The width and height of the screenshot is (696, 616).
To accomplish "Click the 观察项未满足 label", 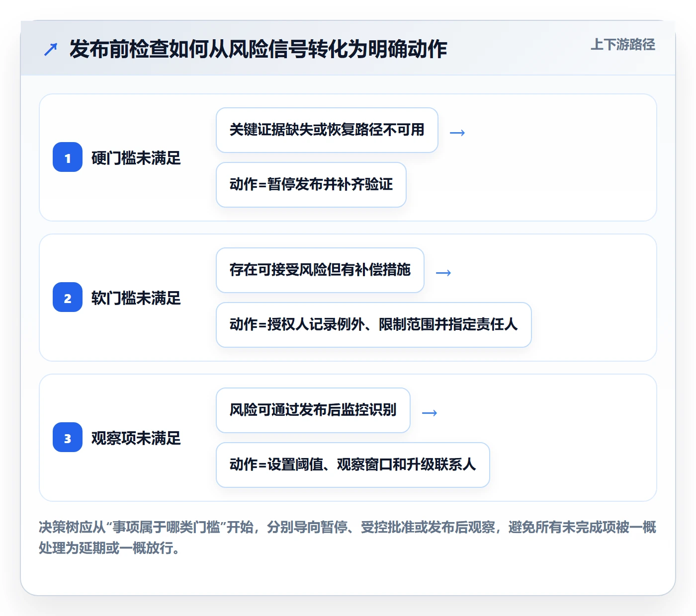I will [136, 438].
